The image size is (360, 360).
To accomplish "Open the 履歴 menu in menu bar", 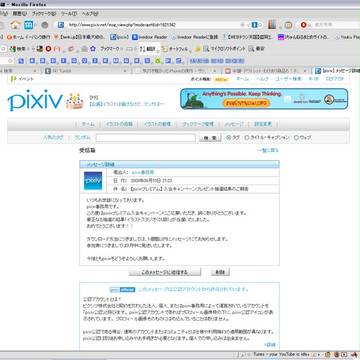I will click(20, 14).
